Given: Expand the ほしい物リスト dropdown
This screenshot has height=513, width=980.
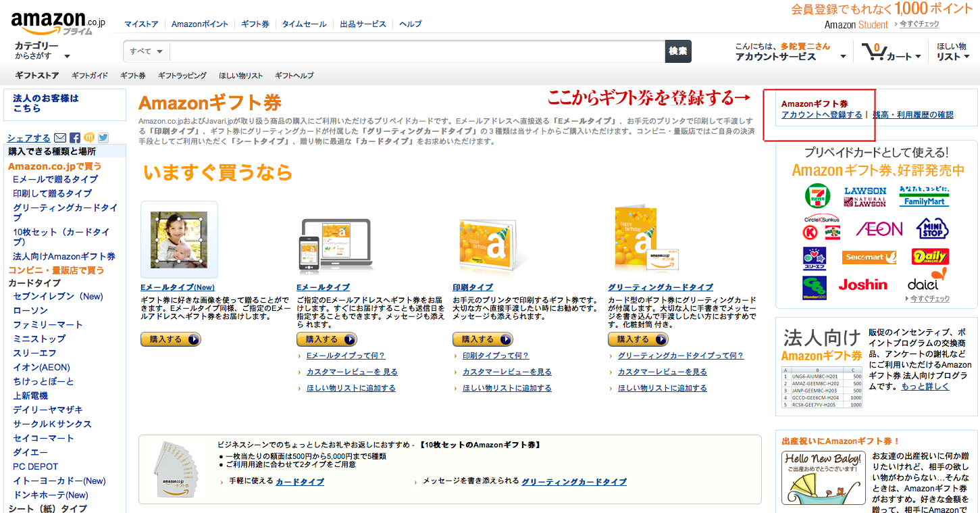Looking at the screenshot, I should click(x=953, y=51).
